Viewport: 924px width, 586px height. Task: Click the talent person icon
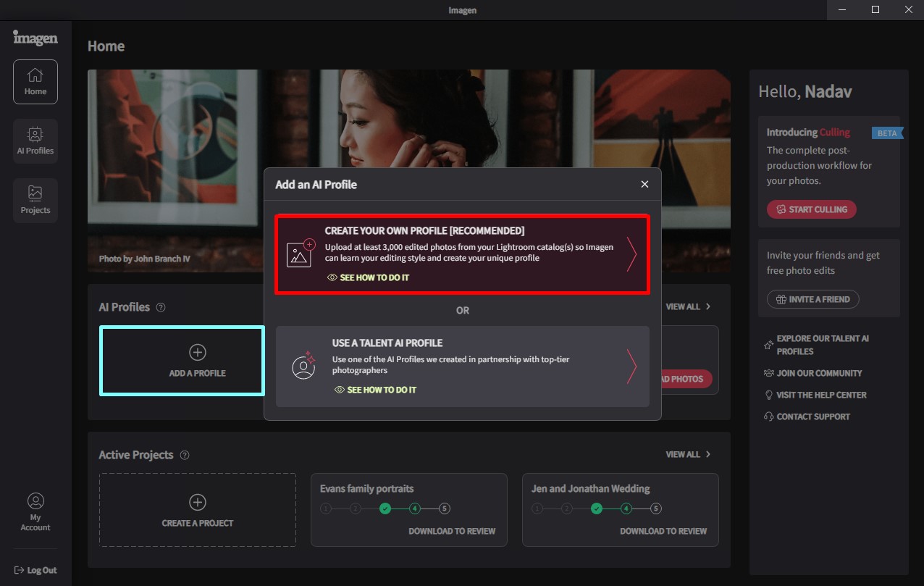pyautogui.click(x=304, y=365)
